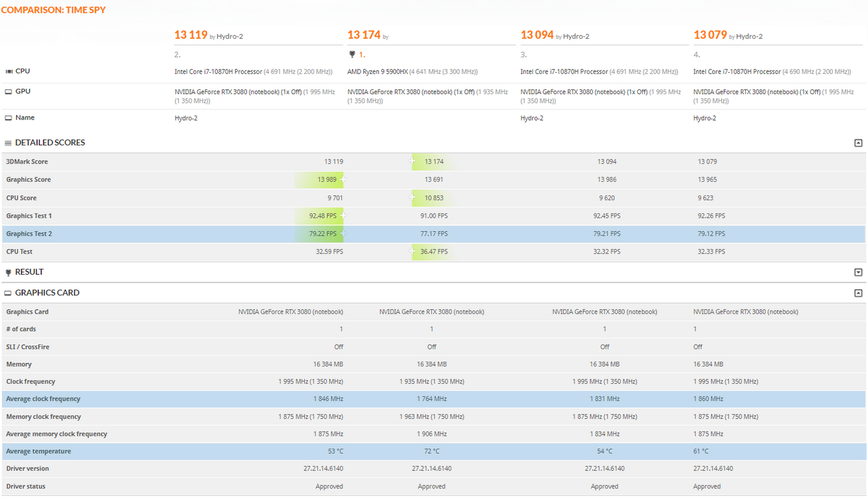Click Hydro-2 author link beside 13 094
Screen dimensions: 868x497
[576, 37]
